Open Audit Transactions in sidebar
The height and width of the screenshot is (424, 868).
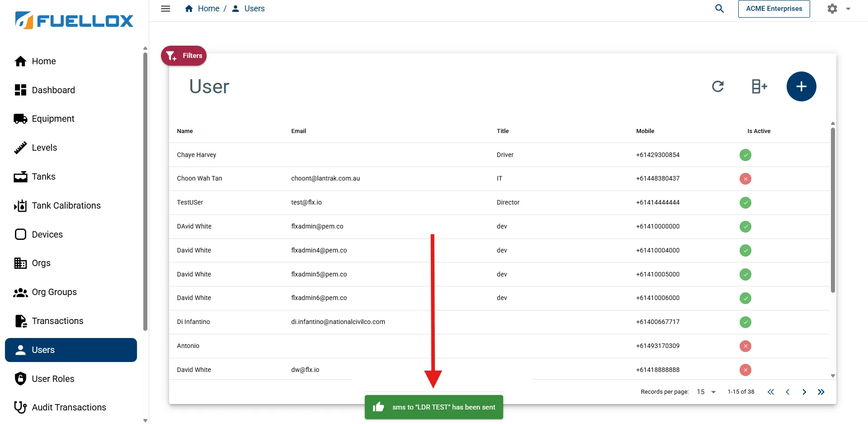click(x=71, y=407)
